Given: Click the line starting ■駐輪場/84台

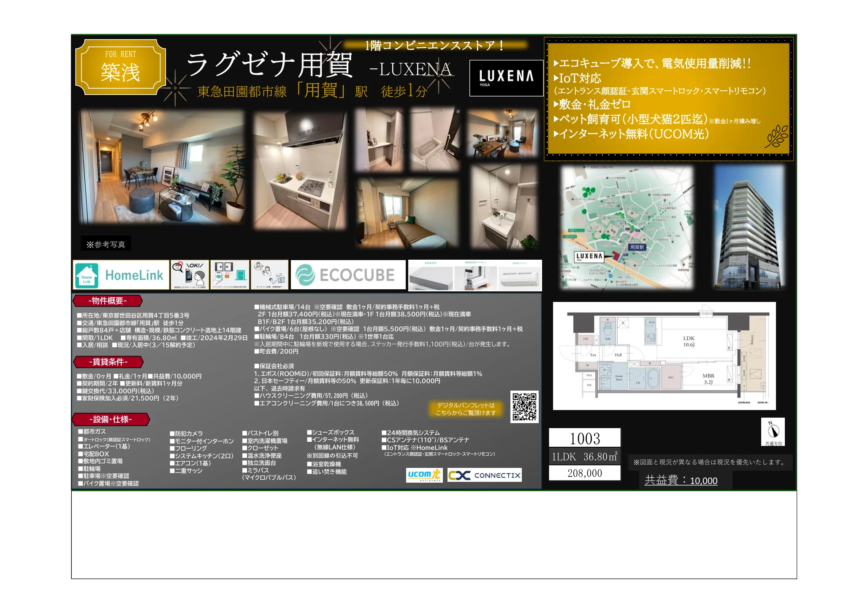Looking at the screenshot, I should click(324, 337).
